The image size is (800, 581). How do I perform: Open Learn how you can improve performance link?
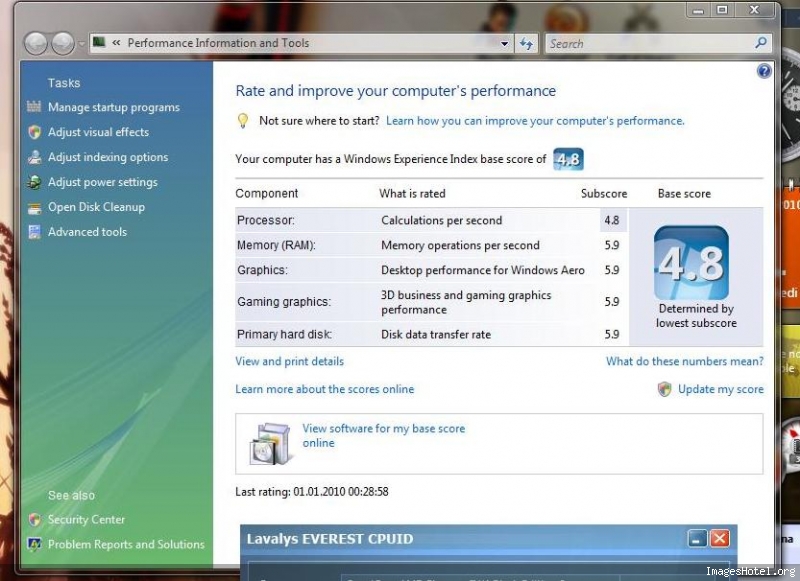535,121
